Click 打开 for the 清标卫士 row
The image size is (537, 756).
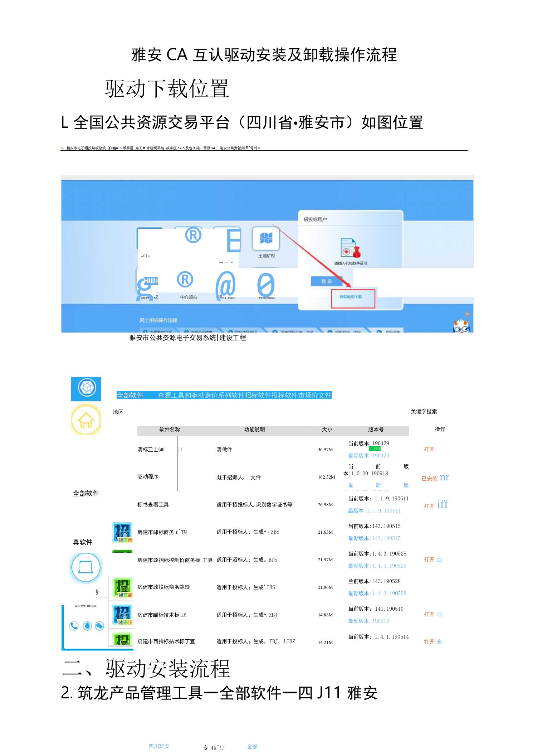(x=429, y=449)
